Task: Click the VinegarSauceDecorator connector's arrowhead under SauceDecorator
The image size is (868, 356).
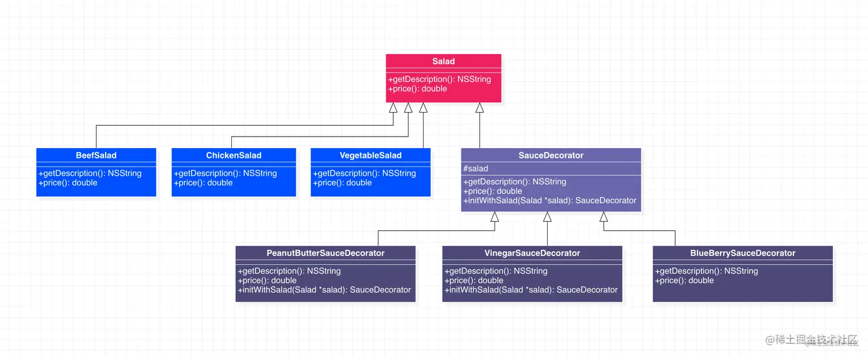Action: (x=547, y=216)
